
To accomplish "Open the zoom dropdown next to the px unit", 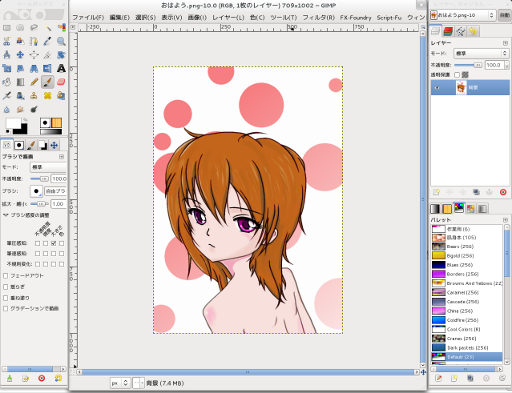I will (138, 383).
